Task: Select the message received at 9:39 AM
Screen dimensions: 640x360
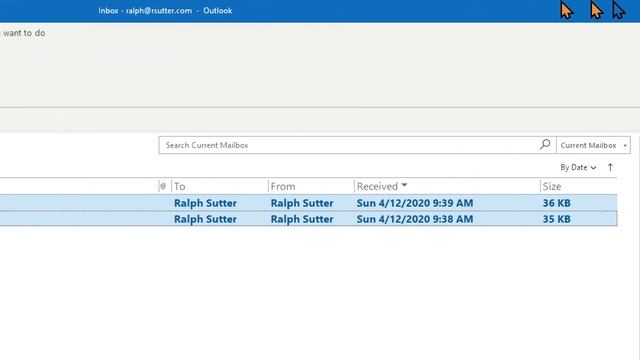Action: 309,203
